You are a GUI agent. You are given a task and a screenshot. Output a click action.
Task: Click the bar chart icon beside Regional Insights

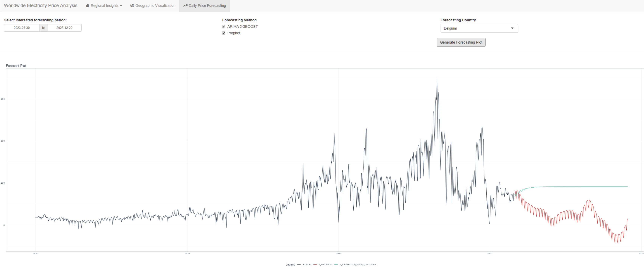click(x=87, y=5)
